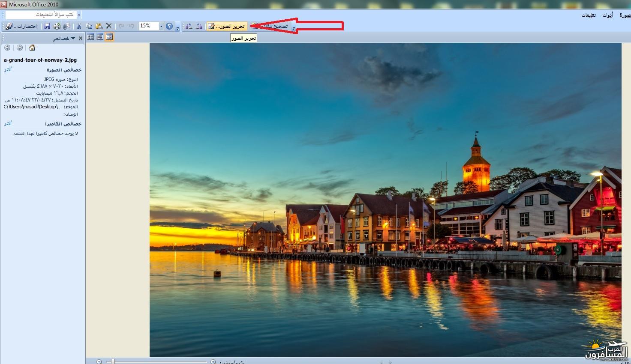Cut with the scissors icon
The height and width of the screenshot is (364, 631).
(x=79, y=26)
